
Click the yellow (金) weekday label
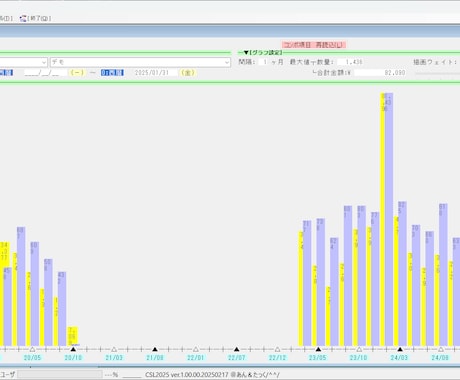(187, 73)
